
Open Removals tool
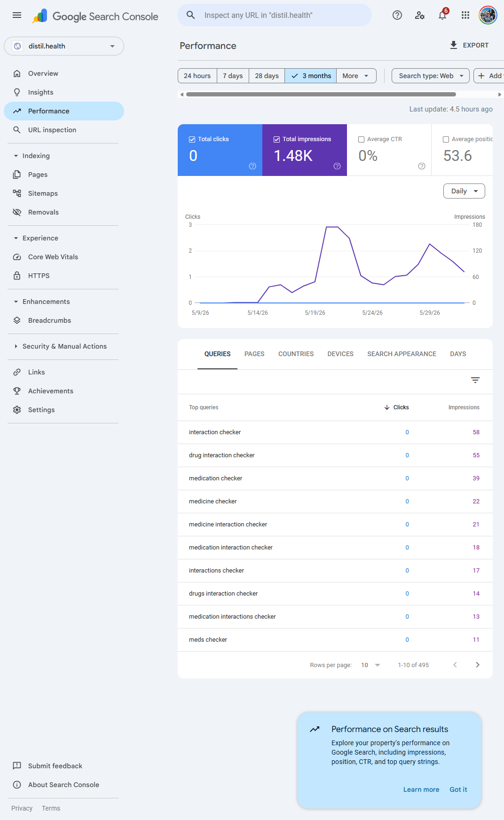(x=64, y=212)
